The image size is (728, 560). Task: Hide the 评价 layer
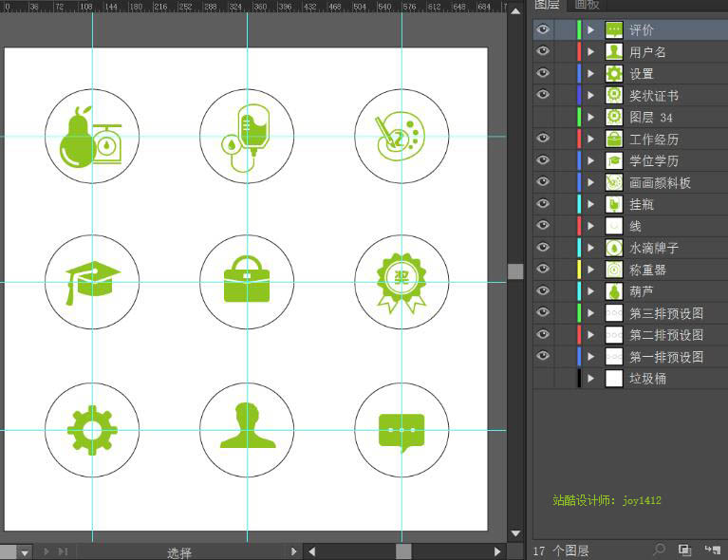coord(543,29)
